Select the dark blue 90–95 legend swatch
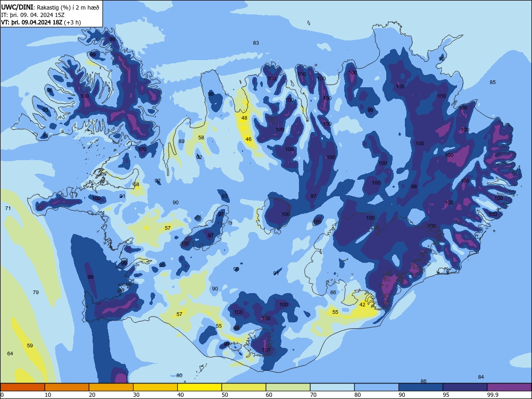This screenshot has width=532, height=399. [421, 387]
